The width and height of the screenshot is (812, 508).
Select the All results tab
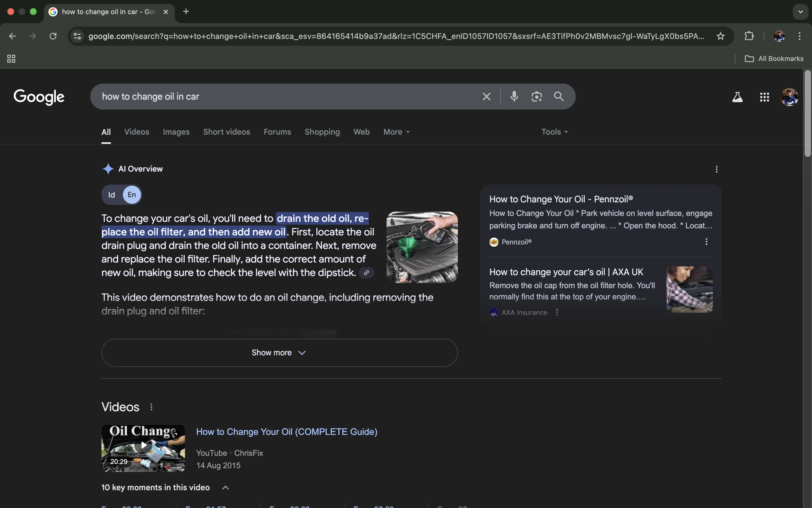106,132
